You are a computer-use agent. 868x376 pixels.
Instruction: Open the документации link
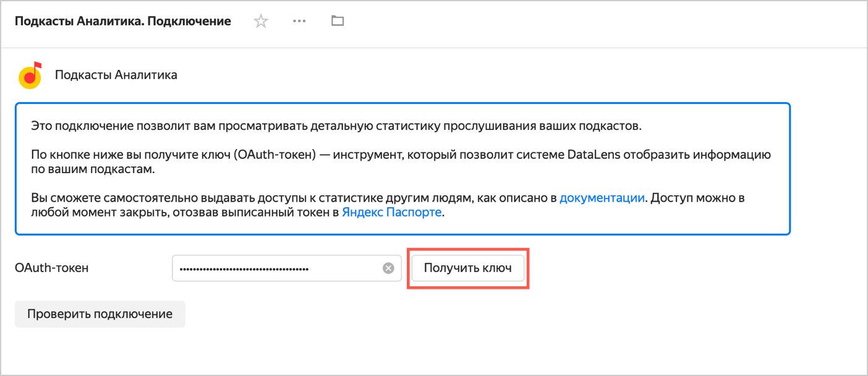coord(602,198)
